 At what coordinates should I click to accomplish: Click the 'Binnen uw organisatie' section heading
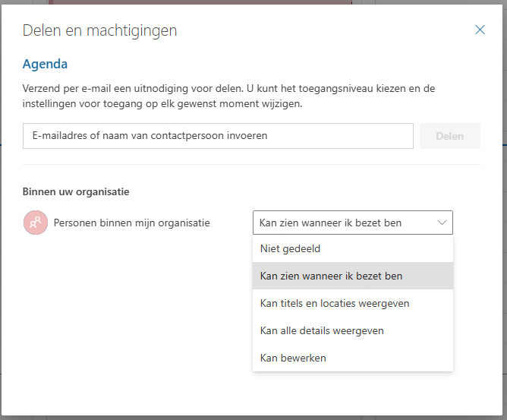[76, 191]
